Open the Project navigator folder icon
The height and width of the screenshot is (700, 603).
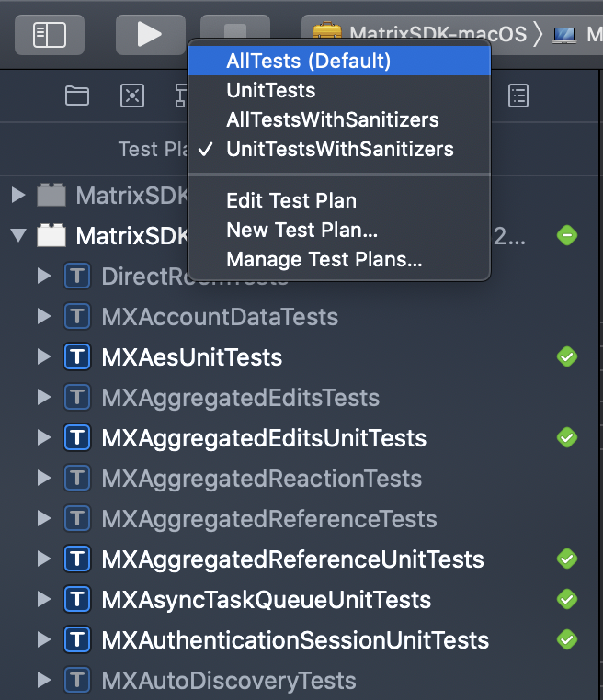click(77, 96)
